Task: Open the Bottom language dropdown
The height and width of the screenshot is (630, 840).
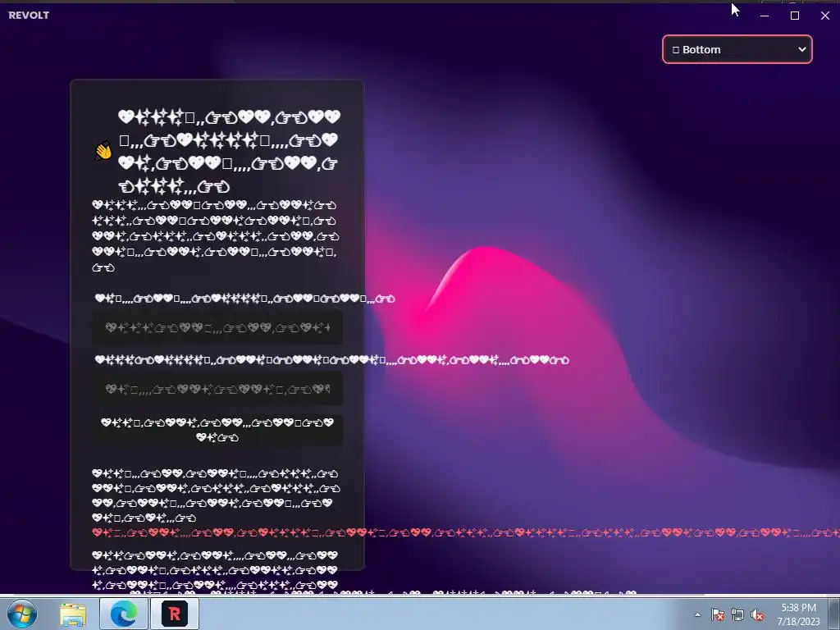Action: [737, 49]
